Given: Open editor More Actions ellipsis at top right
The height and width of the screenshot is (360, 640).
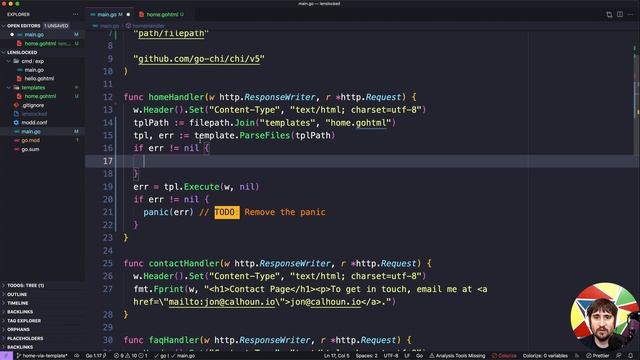Looking at the screenshot, I should (x=631, y=14).
